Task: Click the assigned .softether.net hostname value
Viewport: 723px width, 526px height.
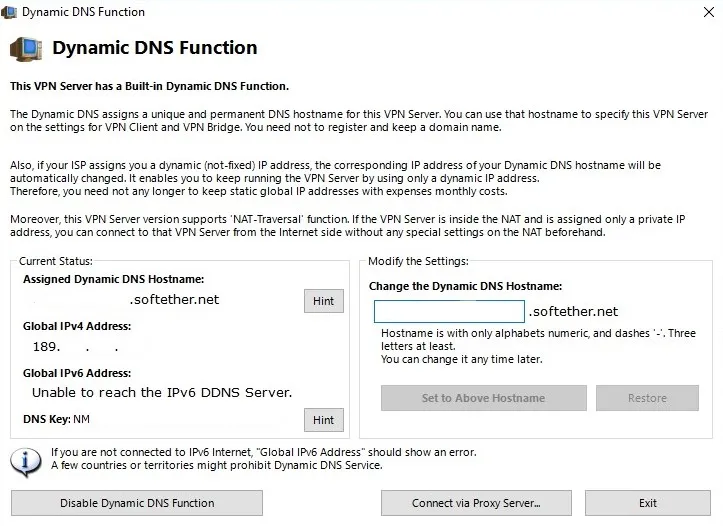Action: tap(173, 299)
